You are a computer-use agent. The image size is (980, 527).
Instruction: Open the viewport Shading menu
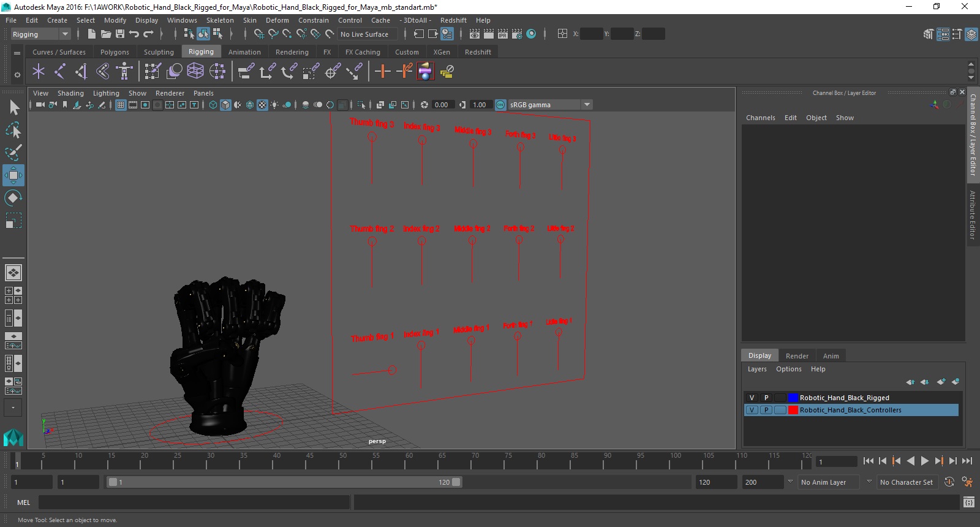[70, 93]
